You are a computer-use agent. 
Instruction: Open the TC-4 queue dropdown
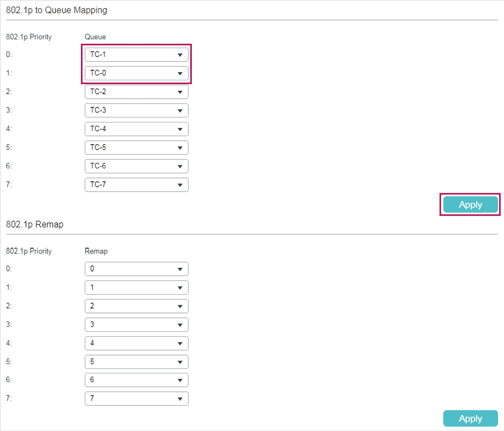pyautogui.click(x=136, y=129)
